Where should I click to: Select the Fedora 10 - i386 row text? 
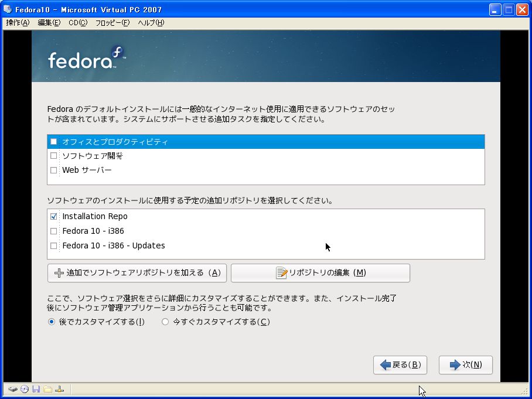tap(93, 231)
